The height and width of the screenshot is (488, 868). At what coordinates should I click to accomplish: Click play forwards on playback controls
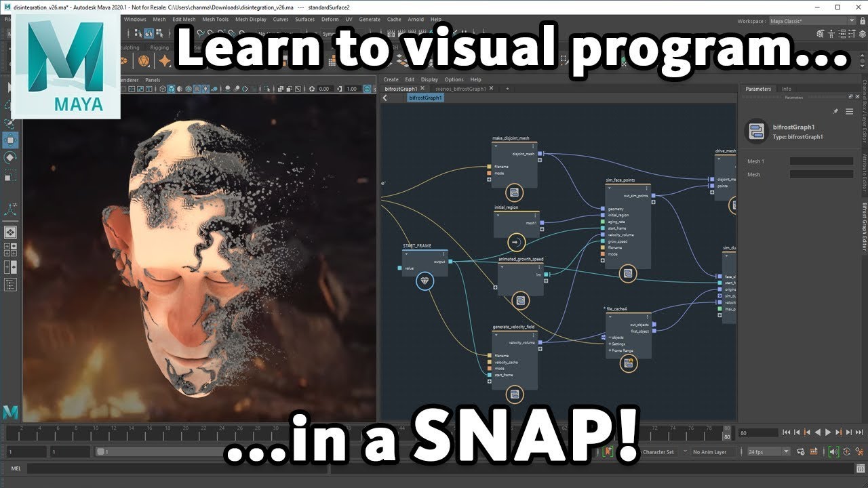point(827,432)
